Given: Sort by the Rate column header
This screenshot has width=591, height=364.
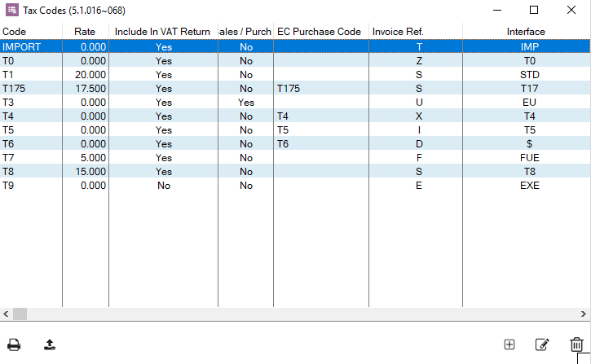Looking at the screenshot, I should tap(86, 32).
